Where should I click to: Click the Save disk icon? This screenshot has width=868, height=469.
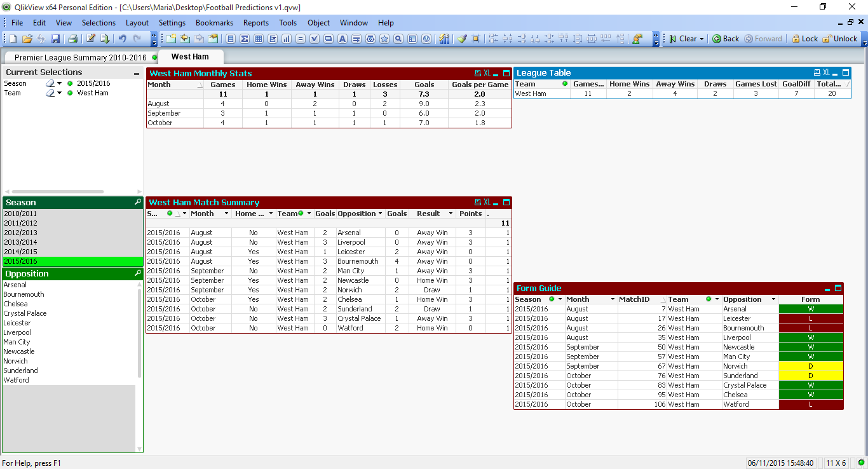pos(55,39)
